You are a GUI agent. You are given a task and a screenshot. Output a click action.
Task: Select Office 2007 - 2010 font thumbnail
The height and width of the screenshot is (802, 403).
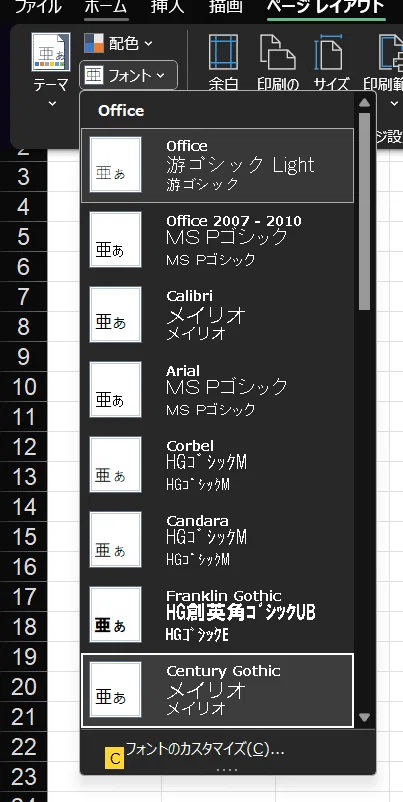click(116, 240)
